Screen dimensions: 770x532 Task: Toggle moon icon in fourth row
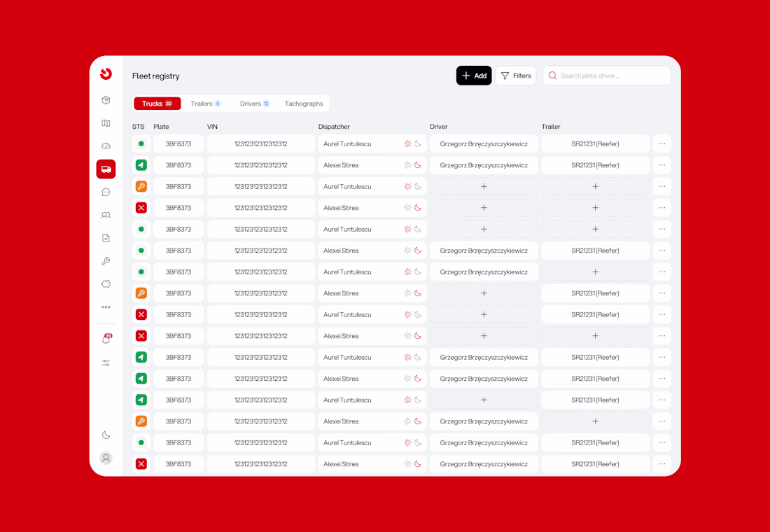point(418,208)
